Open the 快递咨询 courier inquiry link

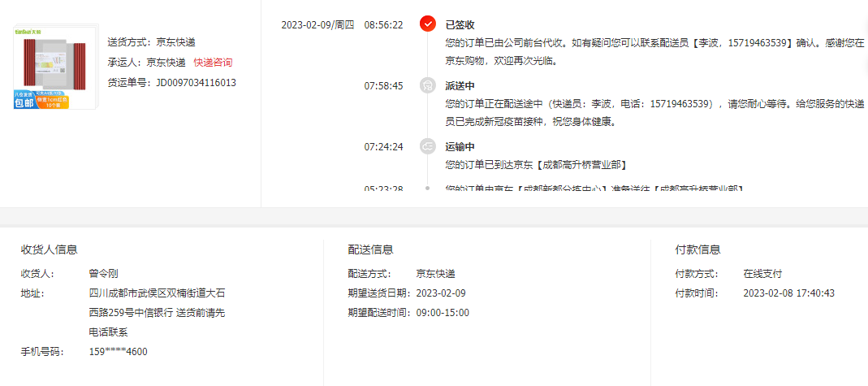(x=213, y=63)
